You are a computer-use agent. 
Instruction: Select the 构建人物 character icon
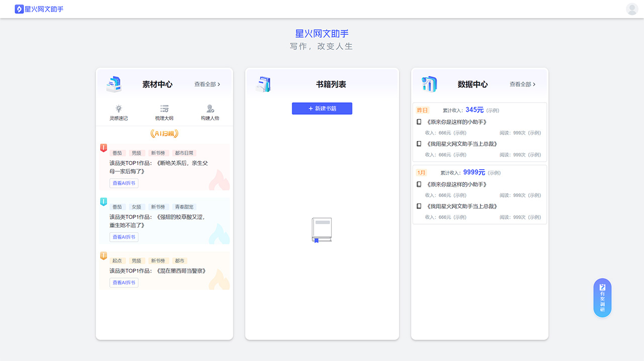pyautogui.click(x=209, y=108)
